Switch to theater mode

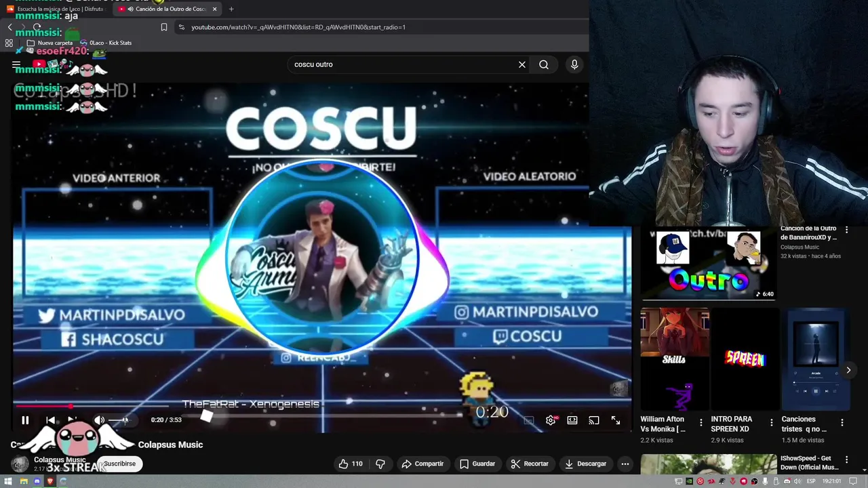(572, 420)
